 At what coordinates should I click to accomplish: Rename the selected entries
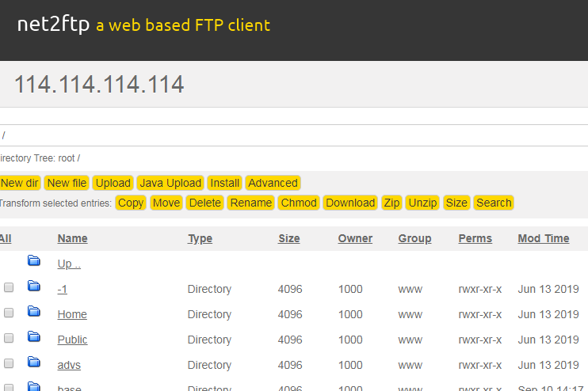click(251, 203)
